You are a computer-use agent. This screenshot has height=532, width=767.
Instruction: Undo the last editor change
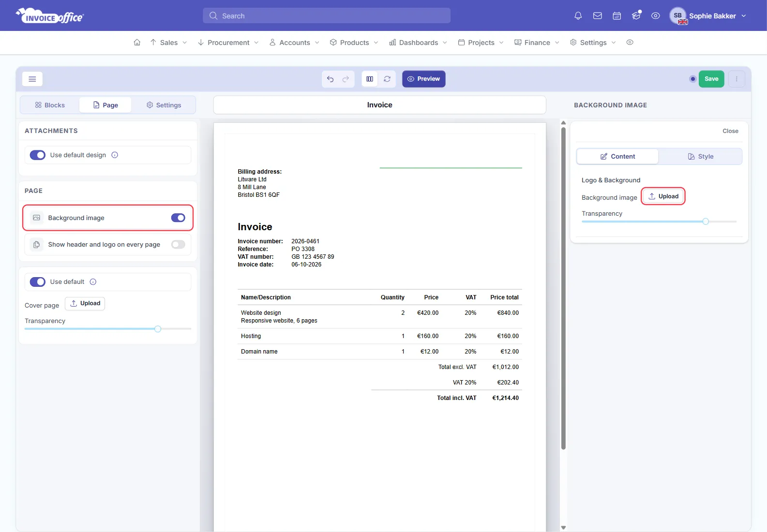click(x=330, y=79)
